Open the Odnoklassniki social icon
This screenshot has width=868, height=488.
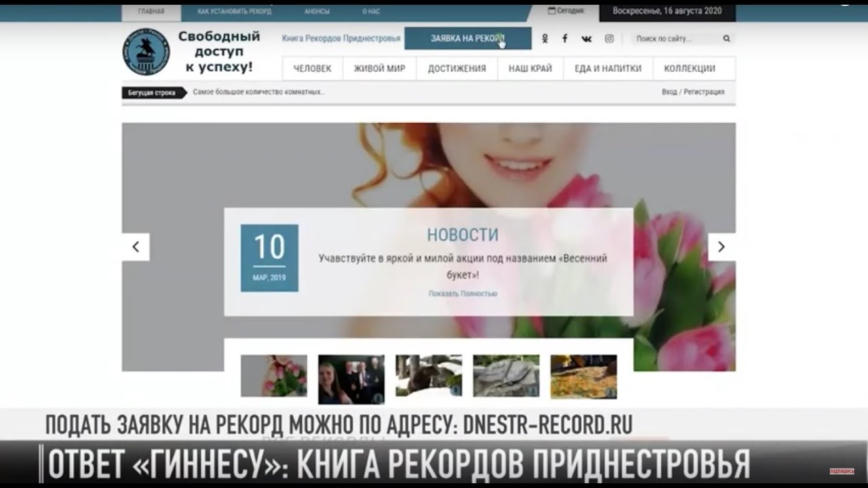click(545, 39)
